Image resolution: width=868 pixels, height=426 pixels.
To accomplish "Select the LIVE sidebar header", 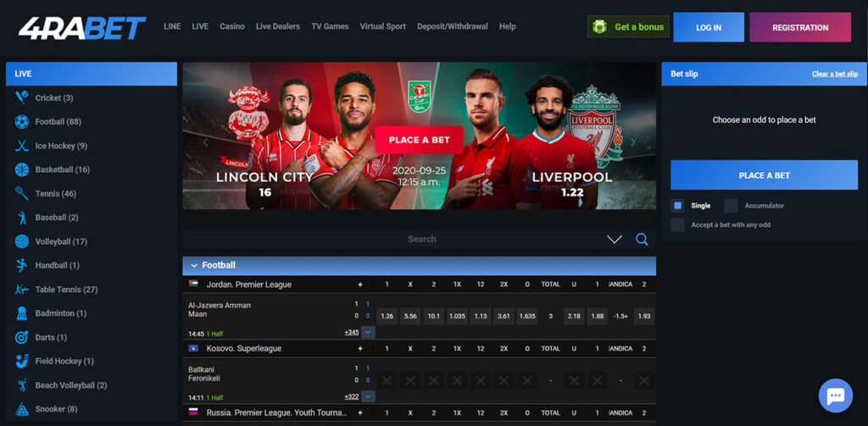I will [x=92, y=74].
